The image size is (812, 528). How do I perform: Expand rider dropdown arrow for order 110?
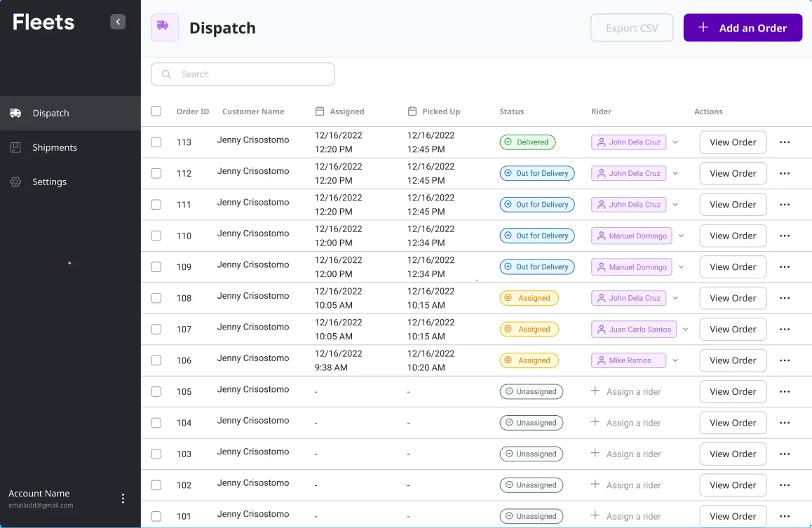coord(681,236)
